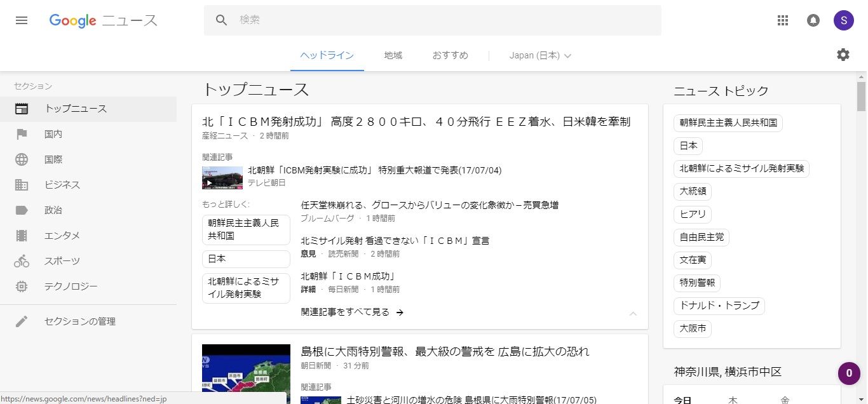
Task: Open テクノロジー section in sidebar
Action: click(x=88, y=286)
